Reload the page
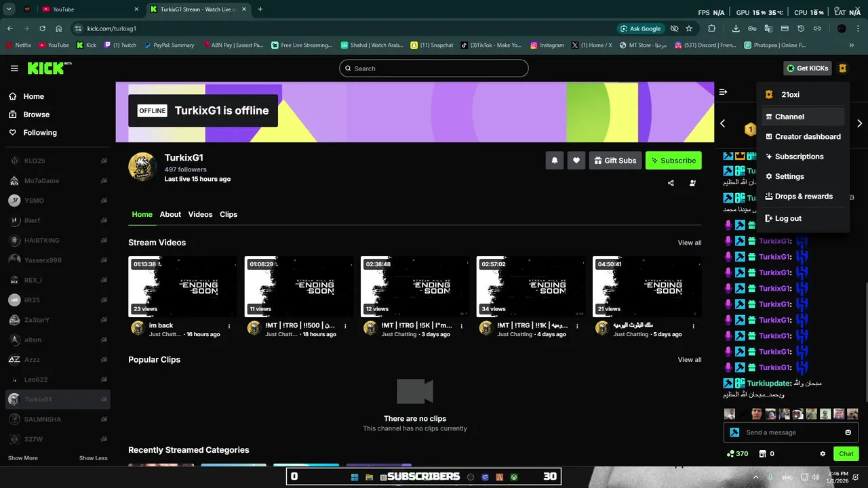Viewport: 868px width, 488px height. [42, 28]
